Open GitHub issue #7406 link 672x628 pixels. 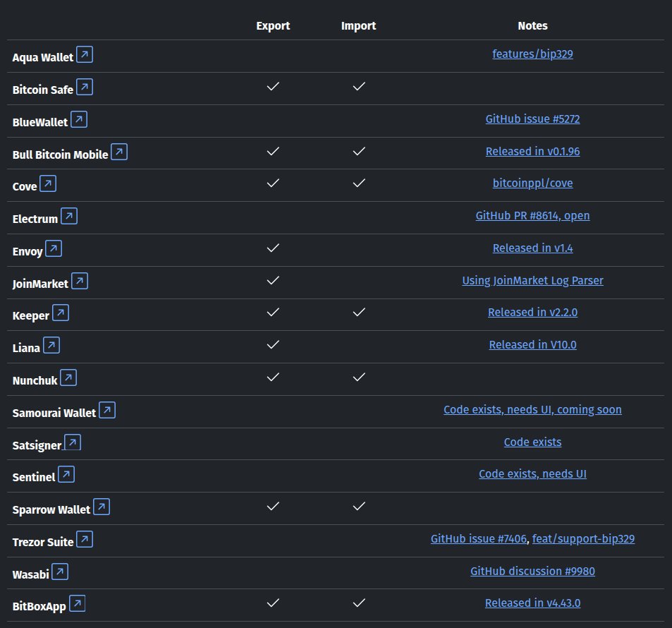[x=478, y=539]
